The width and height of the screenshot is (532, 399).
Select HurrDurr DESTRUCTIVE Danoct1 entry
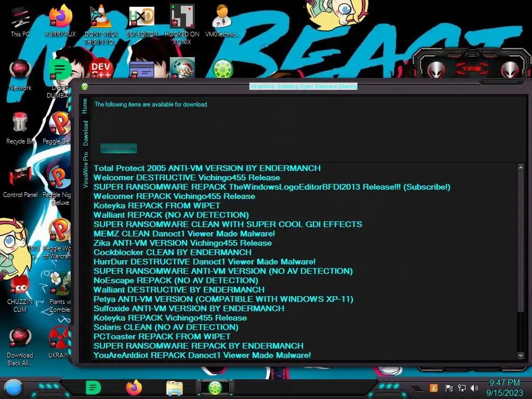coord(205,262)
